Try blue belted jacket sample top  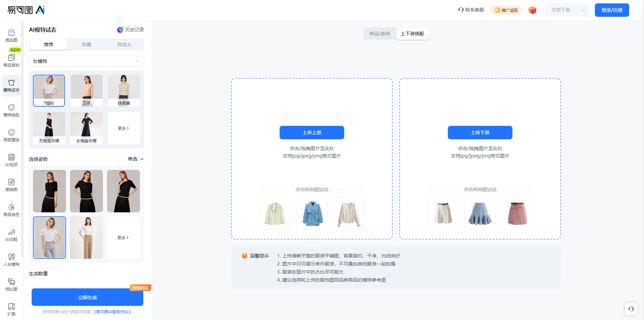312,214
